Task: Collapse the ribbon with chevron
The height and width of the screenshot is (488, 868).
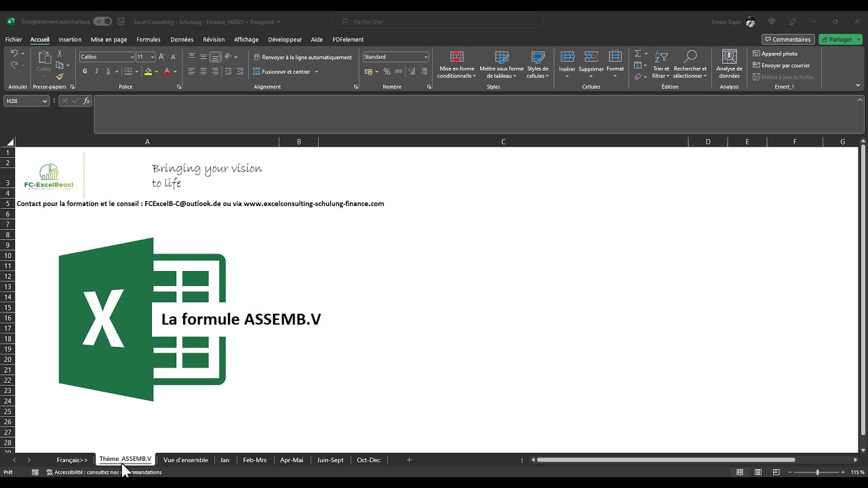Action: 858,85
